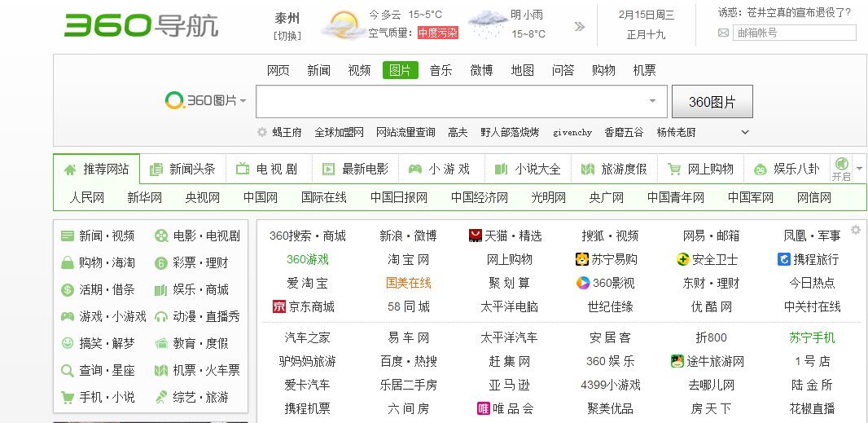Click the TV icon beside 电视剧

pos(243,169)
